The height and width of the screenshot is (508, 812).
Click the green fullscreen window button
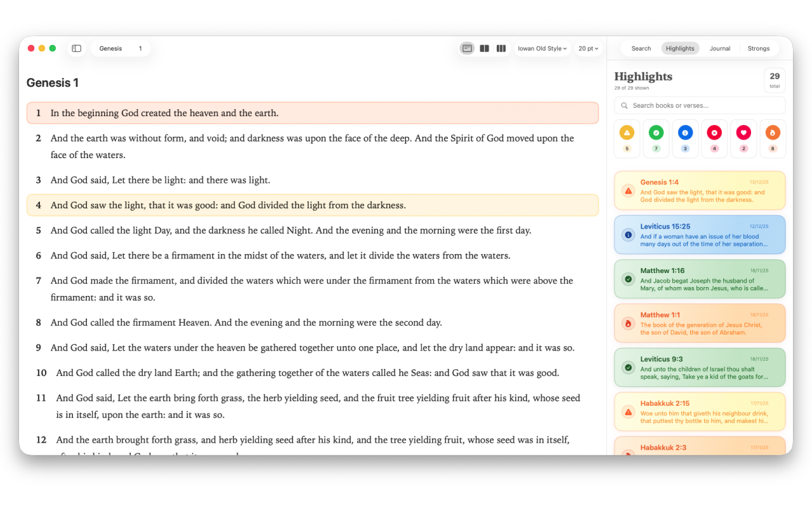[x=53, y=48]
